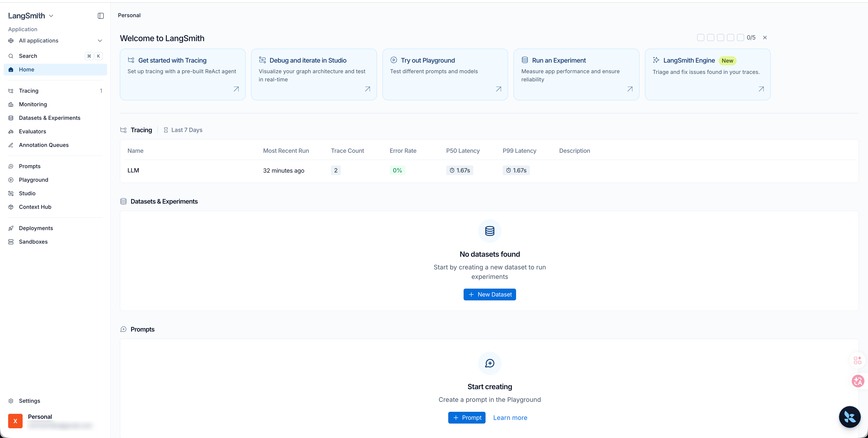
Task: Click the blue Prompt button
Action: click(467, 417)
